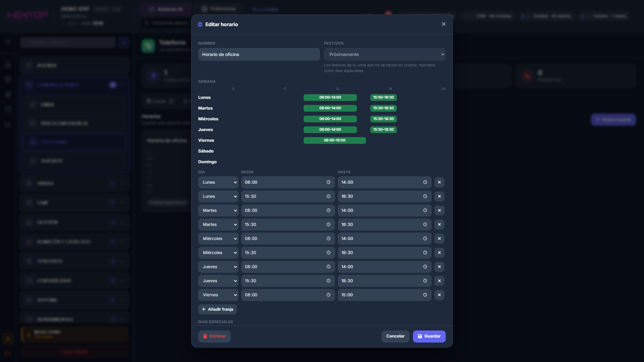Open clock picker for Lunes 08:00 start
Screen dimensions: 644x362
tap(328, 182)
